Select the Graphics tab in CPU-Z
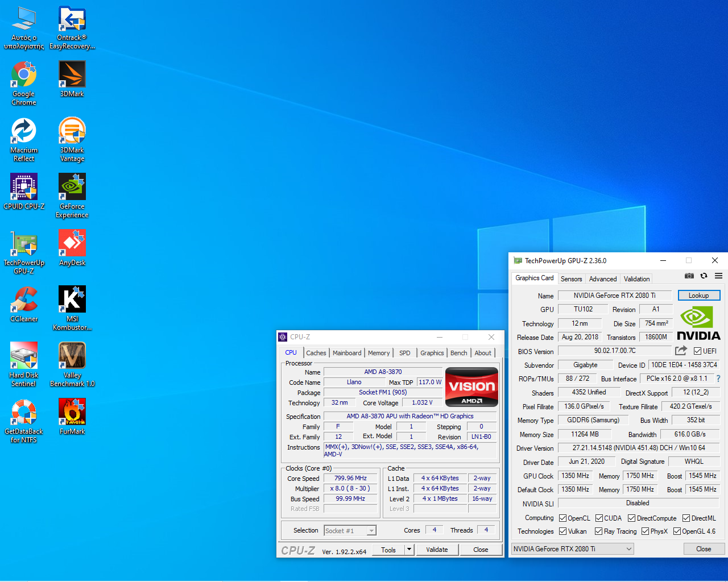This screenshot has height=582, width=728. [x=432, y=353]
